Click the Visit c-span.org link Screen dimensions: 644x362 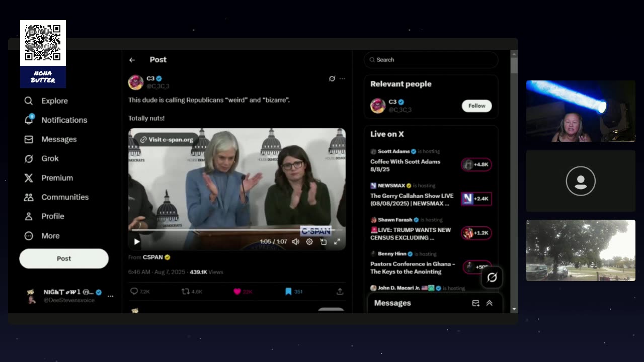coord(167,139)
